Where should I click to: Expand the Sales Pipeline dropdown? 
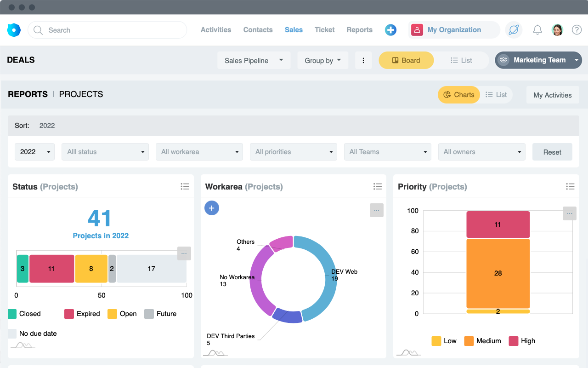254,60
